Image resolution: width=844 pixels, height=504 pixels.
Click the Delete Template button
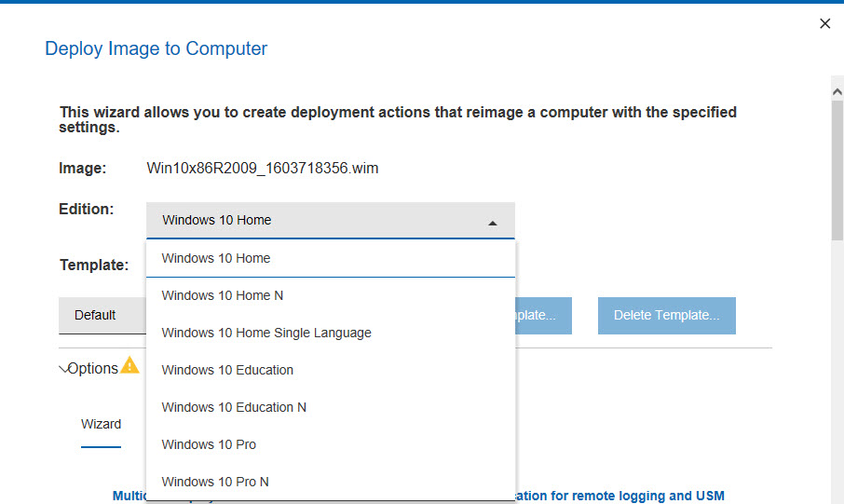click(666, 316)
